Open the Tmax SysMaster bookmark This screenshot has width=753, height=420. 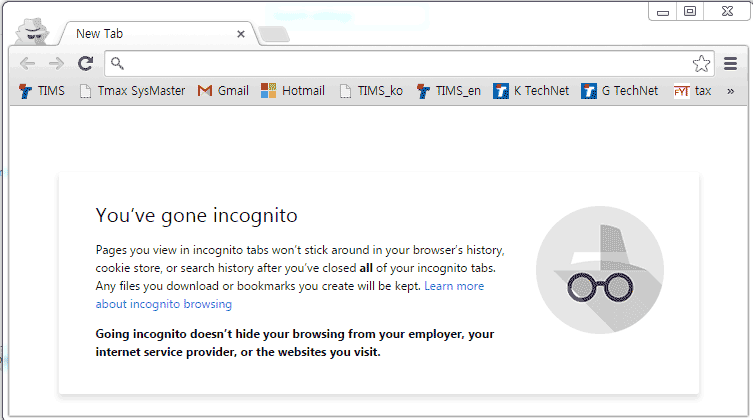tap(132, 91)
